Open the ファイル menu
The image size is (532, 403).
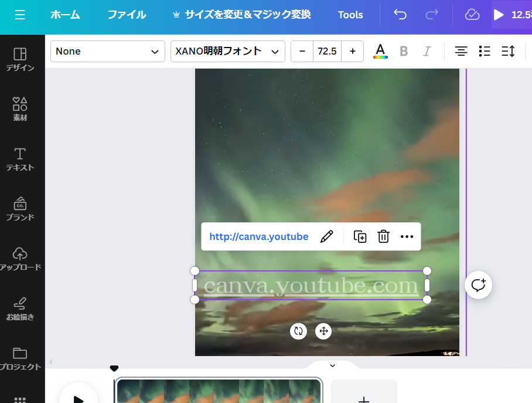point(127,15)
